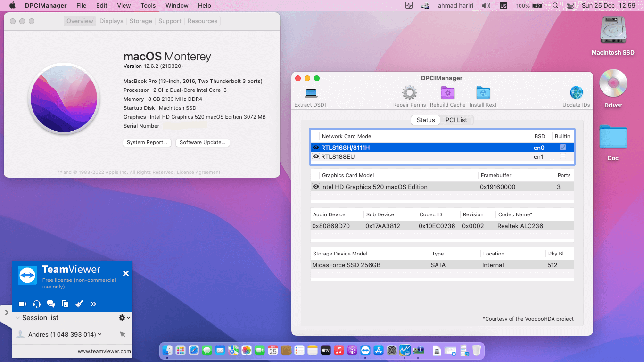Open License Agreement link
This screenshot has height=362, width=644.
click(x=199, y=173)
